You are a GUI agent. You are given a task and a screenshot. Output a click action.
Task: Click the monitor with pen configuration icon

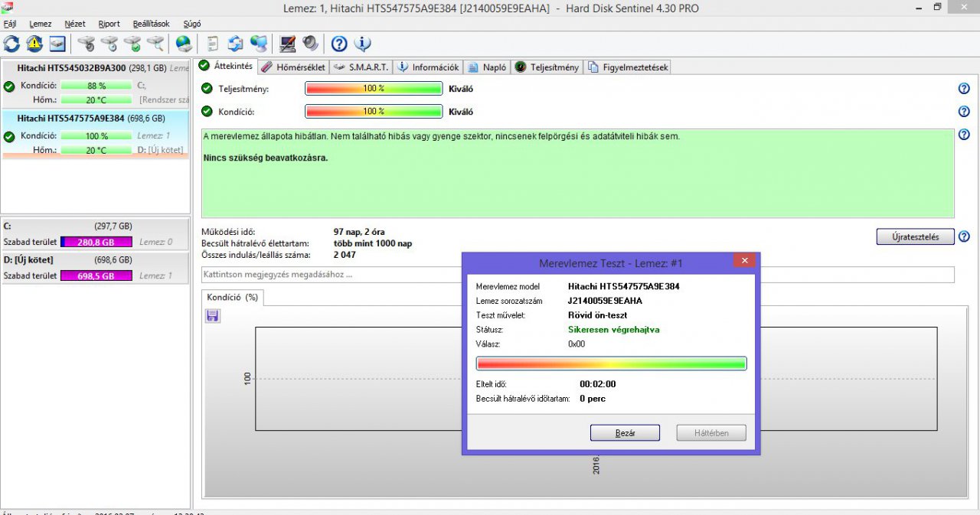point(288,43)
